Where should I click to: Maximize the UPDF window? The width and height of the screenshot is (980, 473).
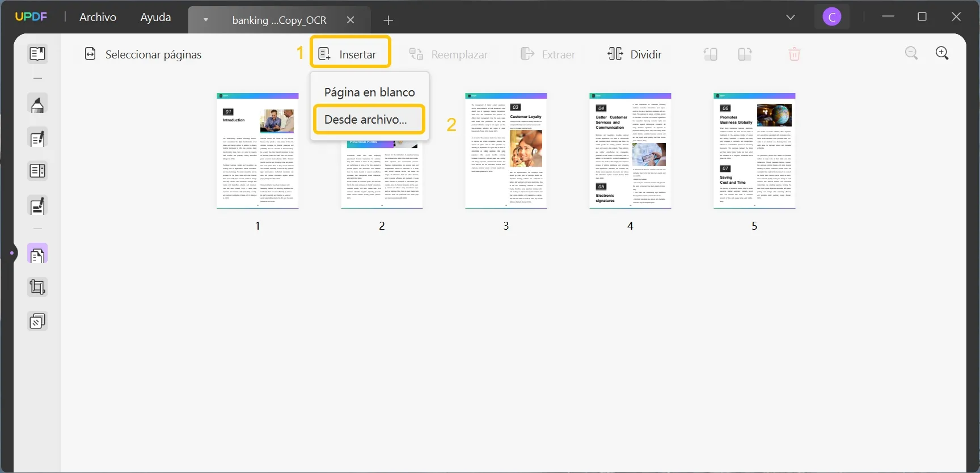click(x=922, y=16)
